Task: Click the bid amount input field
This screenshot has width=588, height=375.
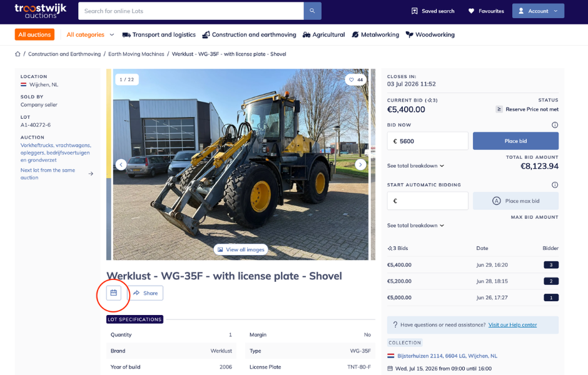Action: click(427, 141)
